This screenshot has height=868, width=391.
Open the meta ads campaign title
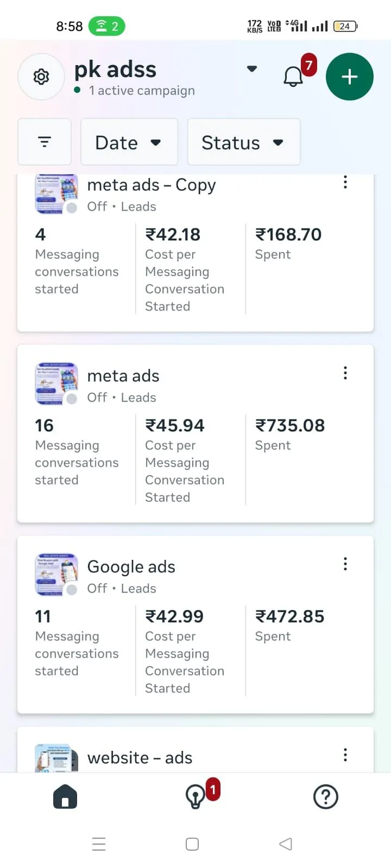pyautogui.click(x=123, y=376)
